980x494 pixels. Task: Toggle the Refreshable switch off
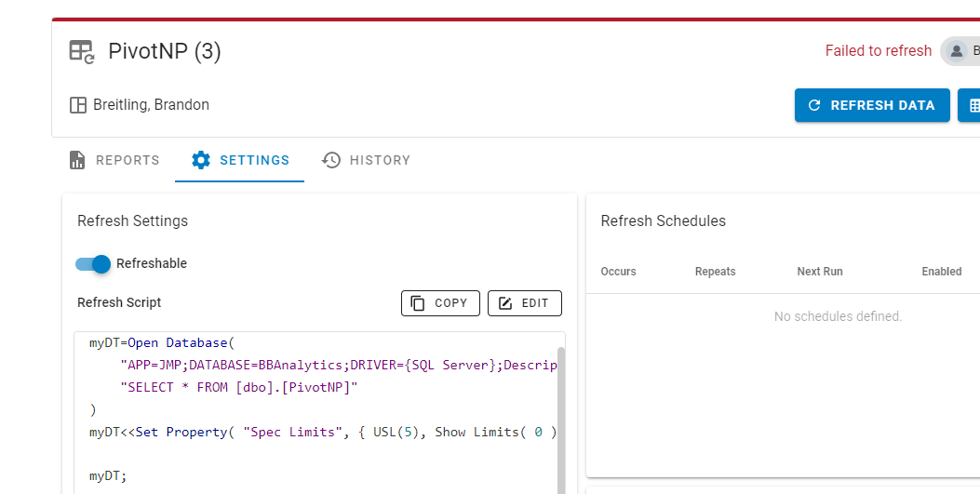tap(93, 263)
